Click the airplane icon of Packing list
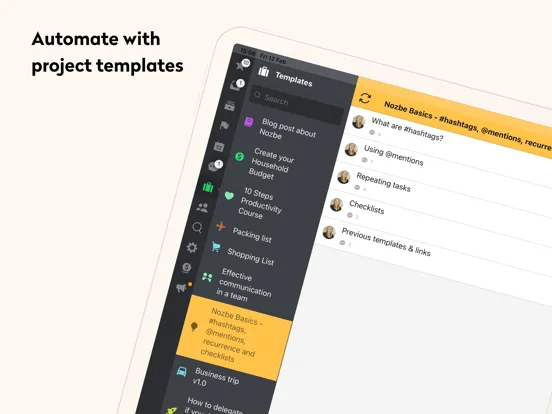 (221, 226)
